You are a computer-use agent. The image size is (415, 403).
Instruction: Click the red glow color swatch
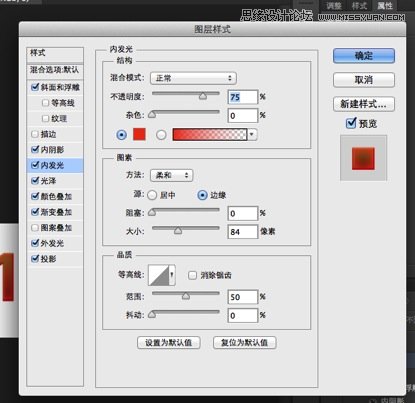pos(139,134)
